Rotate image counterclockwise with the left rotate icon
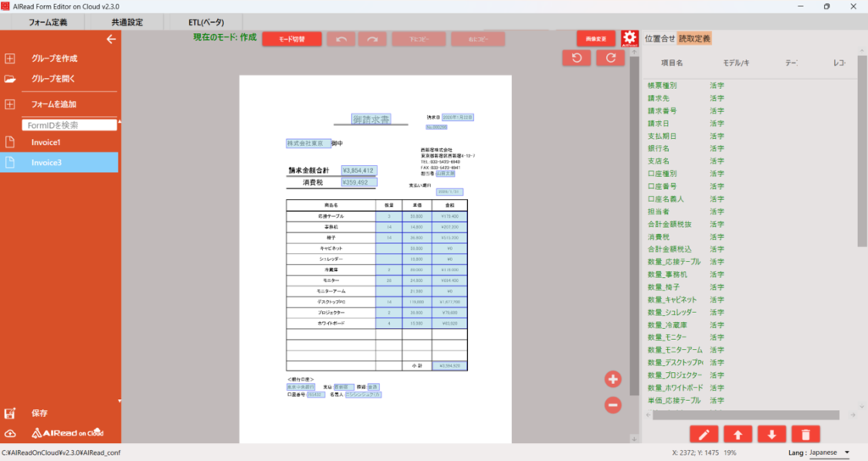 576,58
